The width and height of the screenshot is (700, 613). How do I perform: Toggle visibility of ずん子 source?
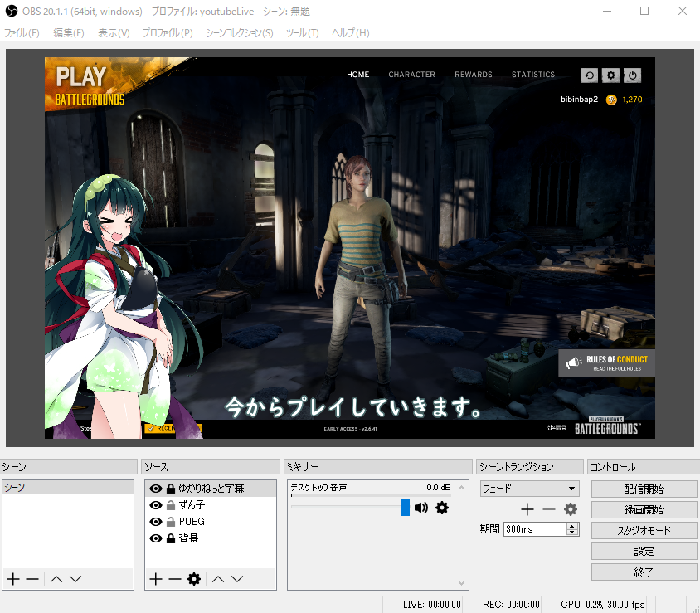pos(156,505)
